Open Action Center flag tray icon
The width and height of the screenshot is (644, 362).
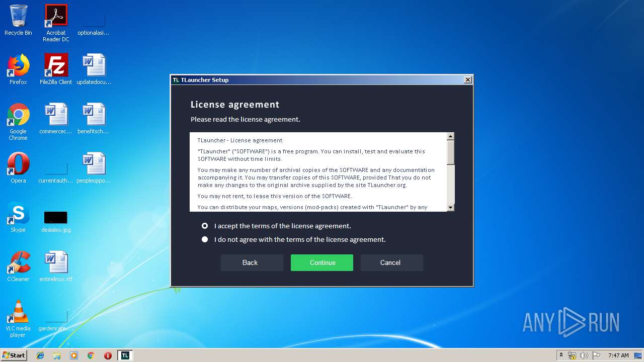point(596,355)
